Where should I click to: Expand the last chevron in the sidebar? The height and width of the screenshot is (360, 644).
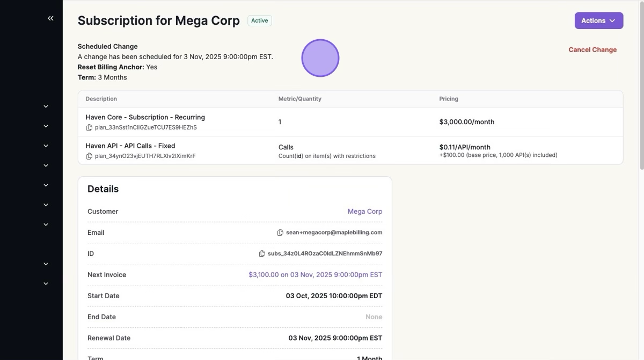click(46, 284)
